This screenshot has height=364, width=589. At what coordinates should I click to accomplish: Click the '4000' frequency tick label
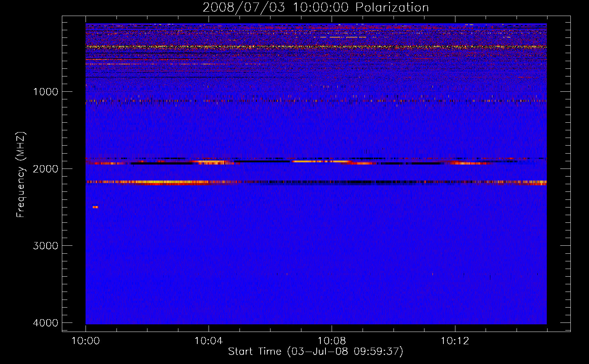[x=46, y=323]
